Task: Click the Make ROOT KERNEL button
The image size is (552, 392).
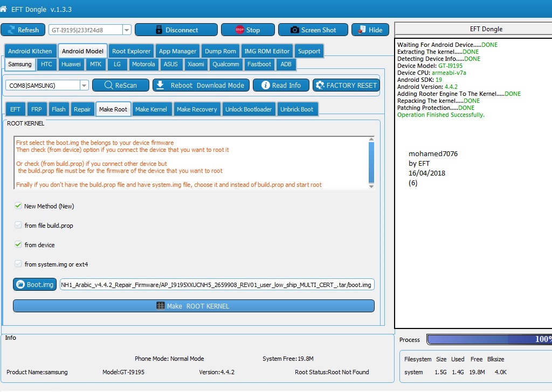Action: tap(194, 306)
